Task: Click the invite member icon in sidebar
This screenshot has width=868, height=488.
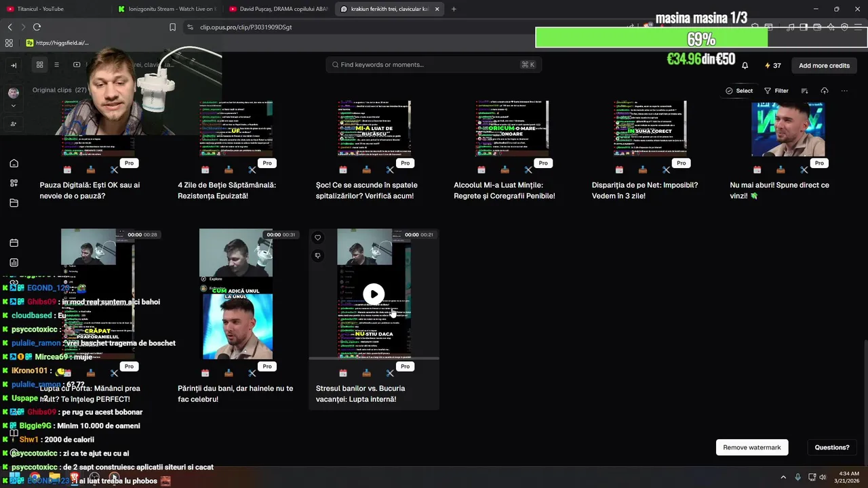Action: 14,124
